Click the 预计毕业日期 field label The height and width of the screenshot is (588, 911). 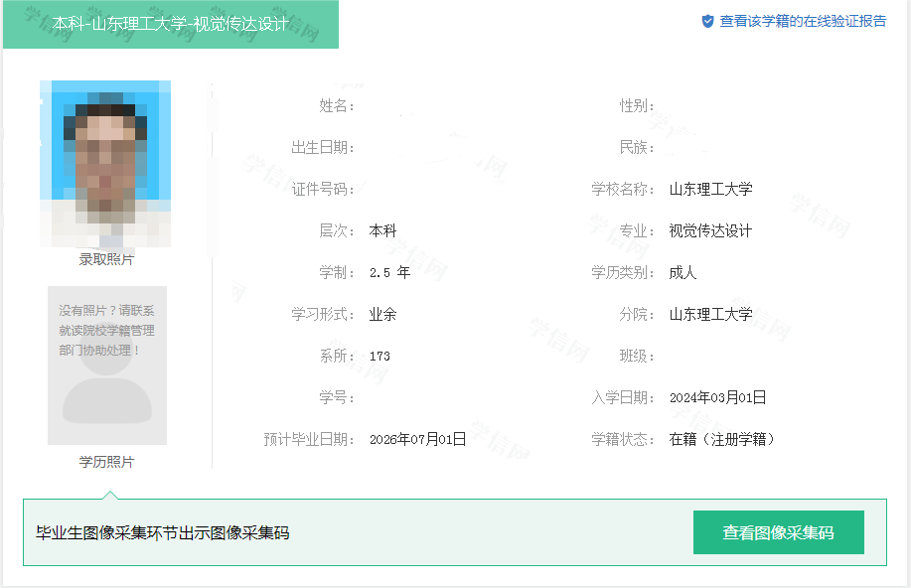click(309, 439)
